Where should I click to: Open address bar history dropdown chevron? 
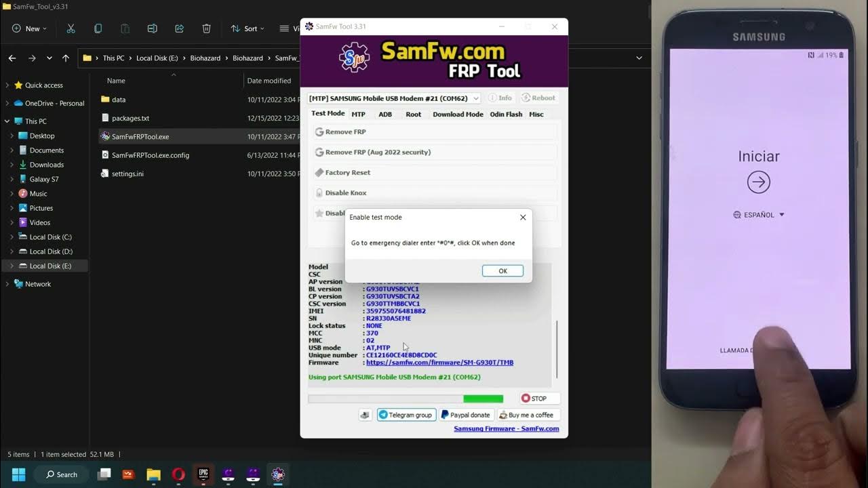(639, 58)
